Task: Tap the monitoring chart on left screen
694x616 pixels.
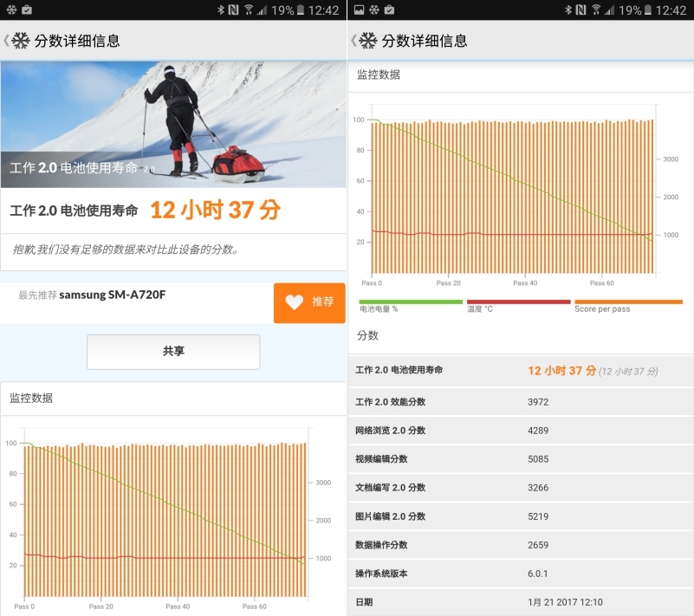Action: pos(168,519)
